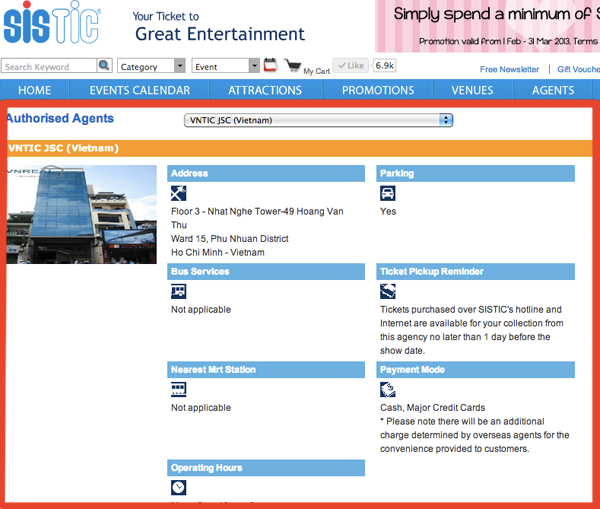600x509 pixels.
Task: Click the SISTIC logo
Action: tap(52, 23)
